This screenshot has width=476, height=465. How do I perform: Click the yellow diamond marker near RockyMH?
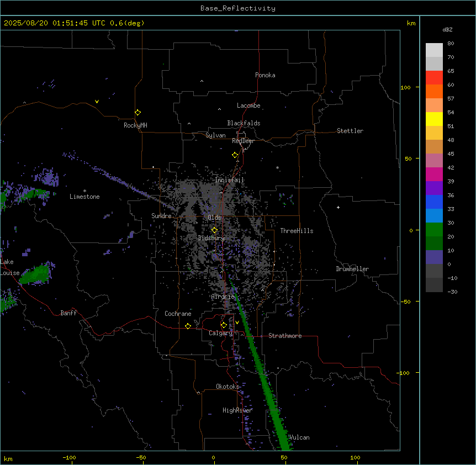[x=137, y=112]
